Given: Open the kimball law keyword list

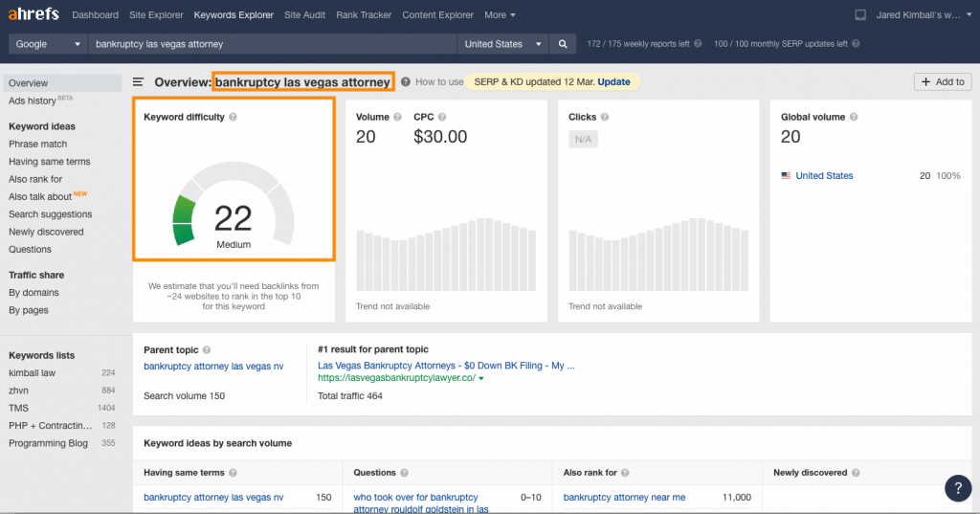Looking at the screenshot, I should (x=32, y=372).
